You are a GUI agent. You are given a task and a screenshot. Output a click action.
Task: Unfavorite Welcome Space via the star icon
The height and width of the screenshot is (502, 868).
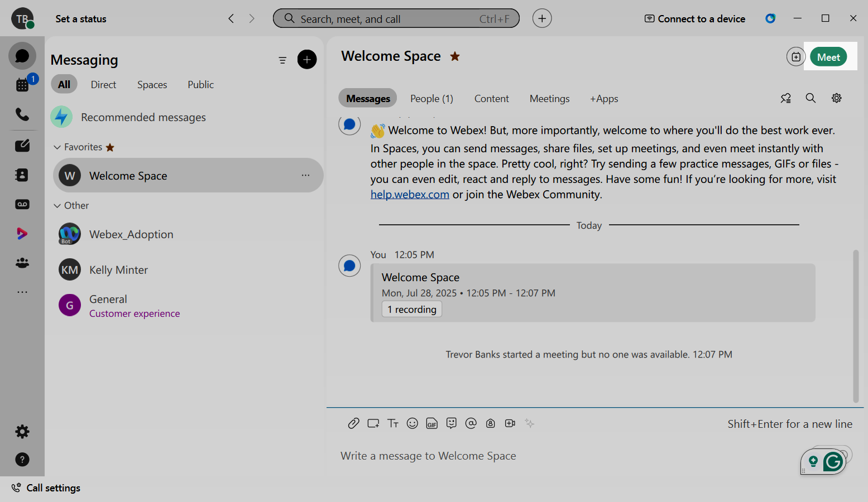[455, 56]
